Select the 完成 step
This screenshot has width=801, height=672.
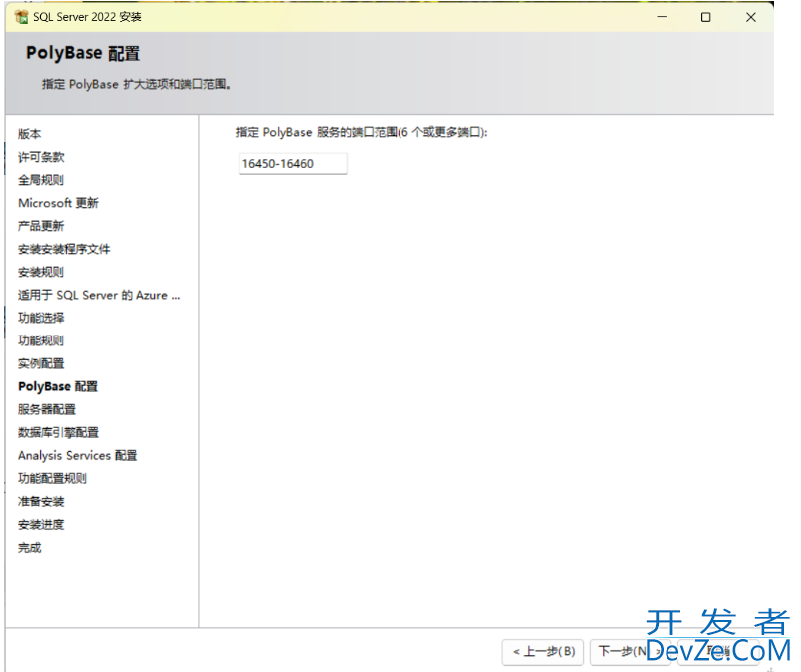pos(29,548)
